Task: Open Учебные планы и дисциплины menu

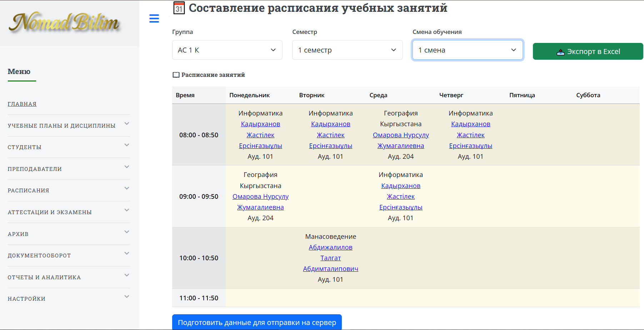Action: pyautogui.click(x=61, y=126)
